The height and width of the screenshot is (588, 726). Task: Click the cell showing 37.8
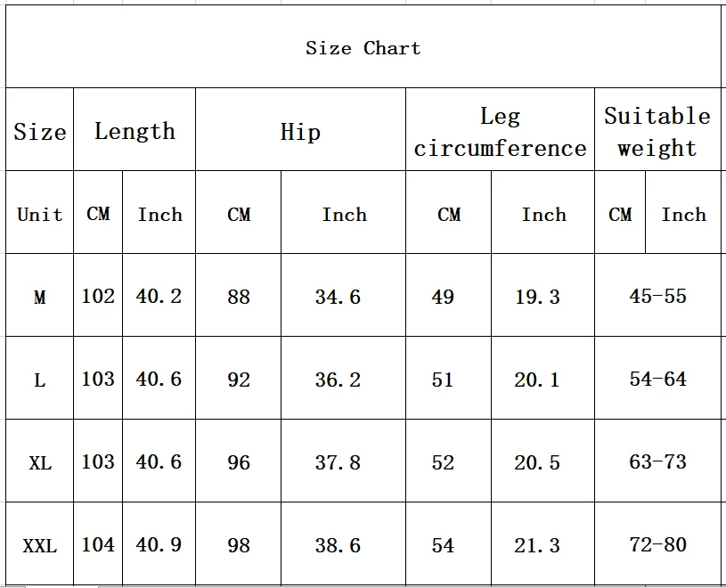[343, 461]
